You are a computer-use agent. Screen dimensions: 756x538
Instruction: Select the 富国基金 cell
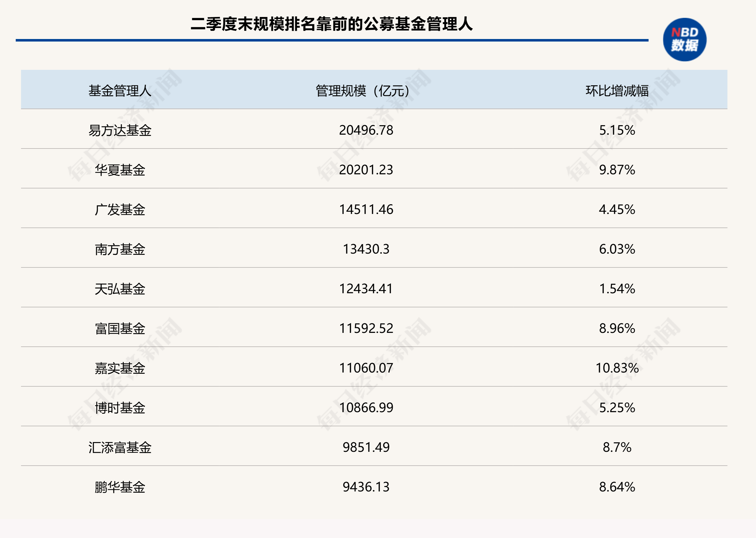(120, 329)
